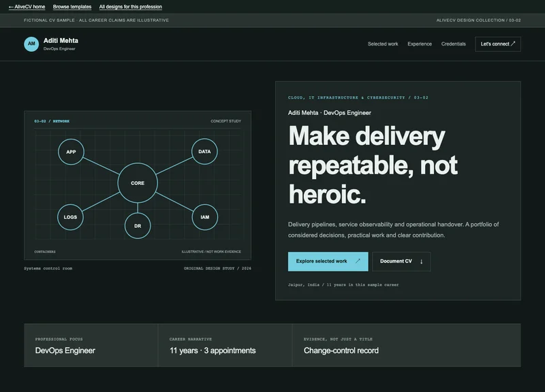Click the 'CAREER NARRATIVE' label
Screen dimensions: 545x392
pos(191,339)
